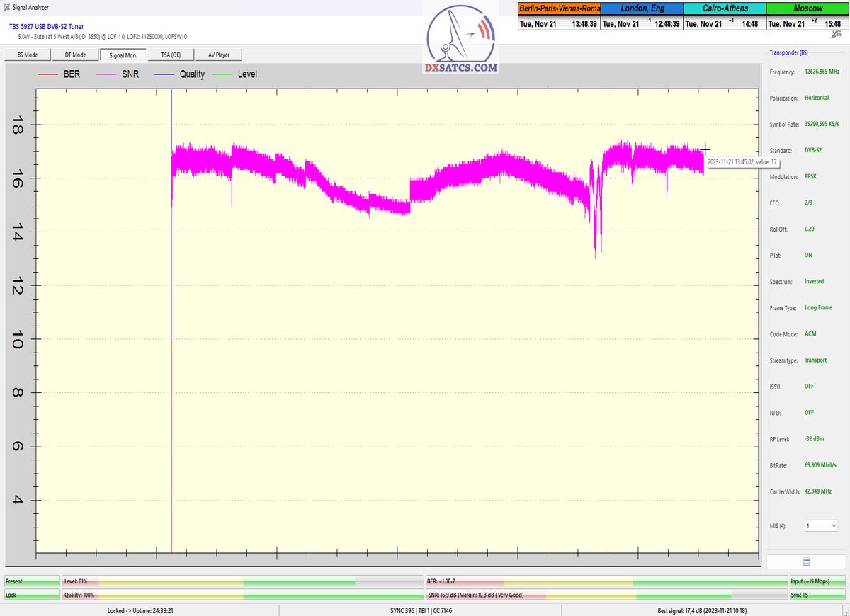Image resolution: width=850 pixels, height=616 pixels.
Task: Click the Signal Analyzer title bar icon
Action: tap(6, 7)
